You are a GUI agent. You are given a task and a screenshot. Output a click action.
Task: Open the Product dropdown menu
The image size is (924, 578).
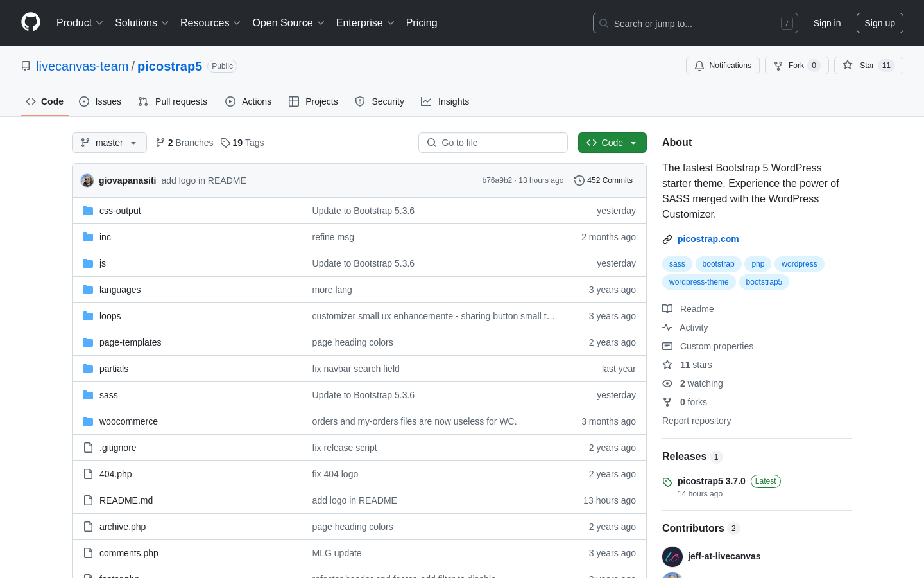tap(80, 23)
